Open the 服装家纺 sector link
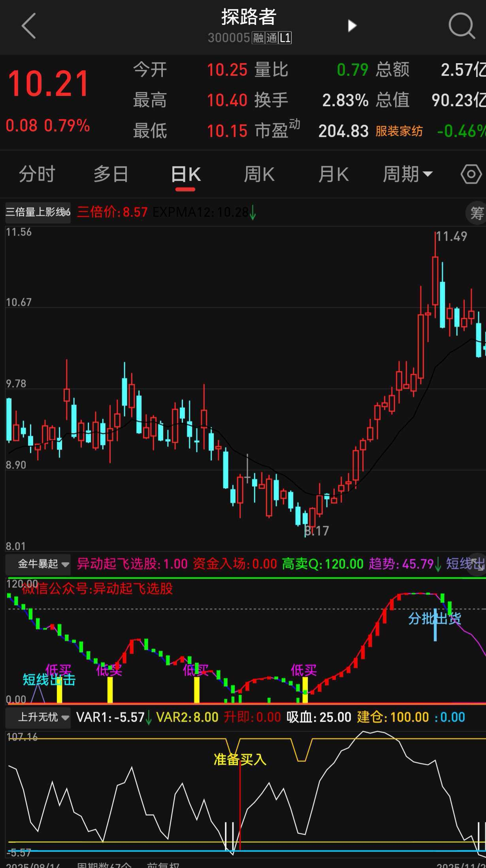This screenshot has height=868, width=486. pos(399,131)
